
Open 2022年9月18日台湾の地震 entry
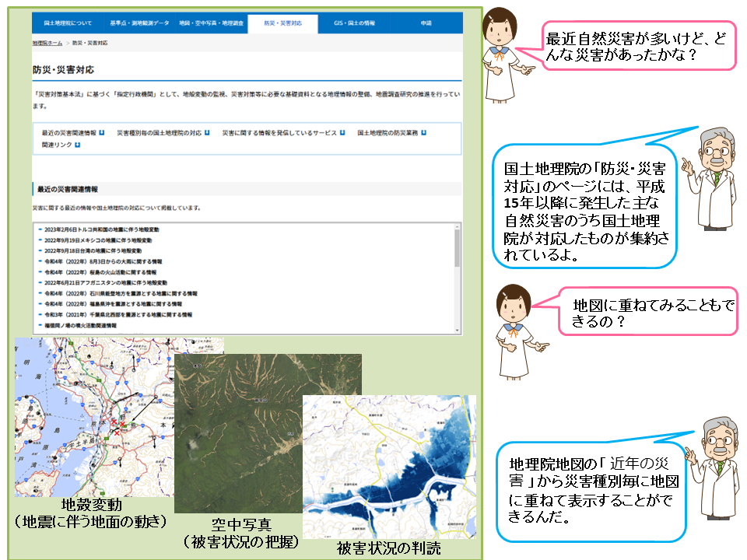[x=93, y=251]
